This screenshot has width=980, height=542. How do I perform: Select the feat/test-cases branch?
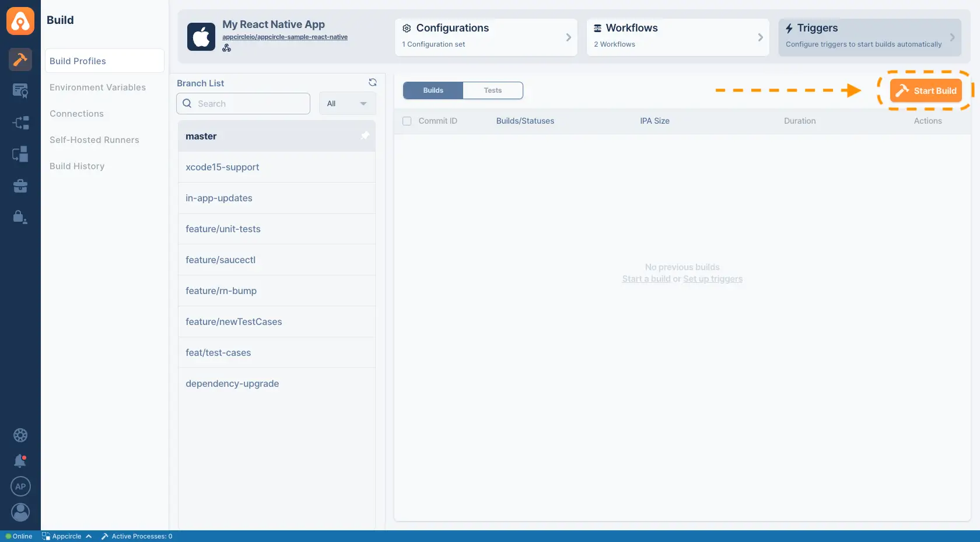click(276, 352)
